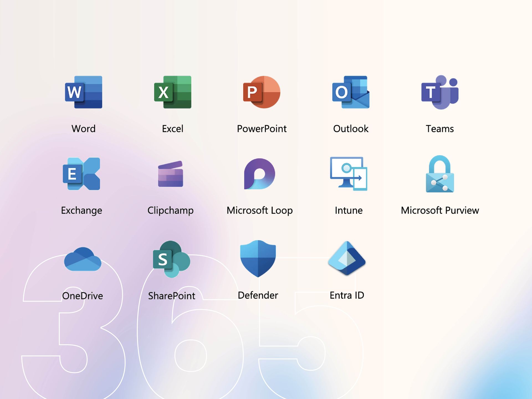The width and height of the screenshot is (532, 399).
Task: Launch the Microsoft Loop icon
Action: (260, 174)
